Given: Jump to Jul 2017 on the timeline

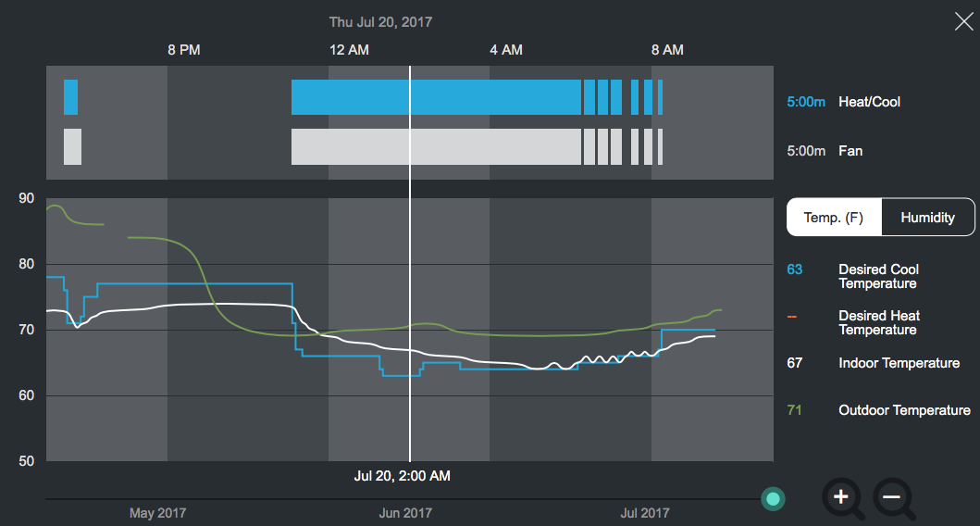Looking at the screenshot, I should 644,512.
